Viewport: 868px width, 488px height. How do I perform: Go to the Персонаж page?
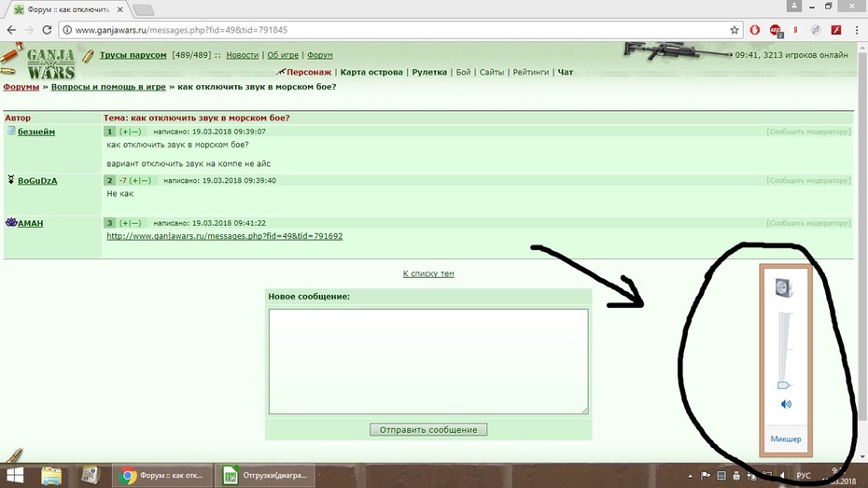click(x=309, y=72)
